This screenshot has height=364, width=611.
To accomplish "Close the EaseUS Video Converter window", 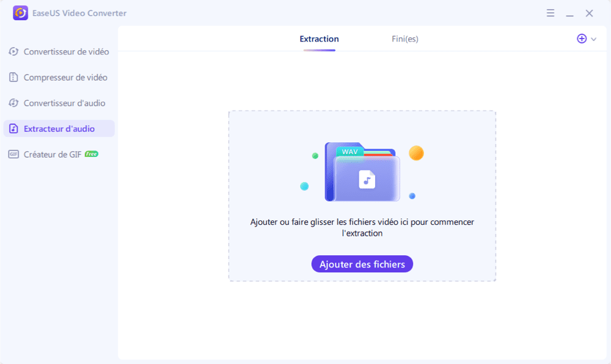I will coord(589,13).
